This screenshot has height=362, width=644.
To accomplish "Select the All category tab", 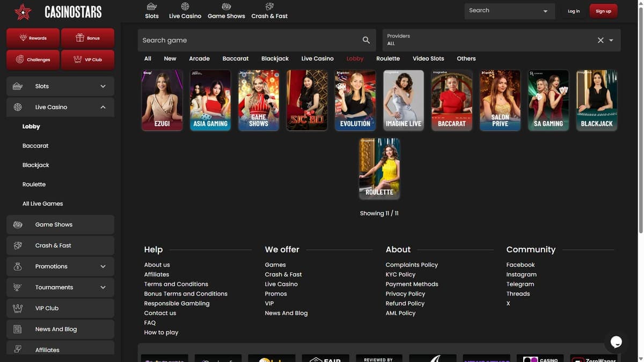I will tap(148, 58).
